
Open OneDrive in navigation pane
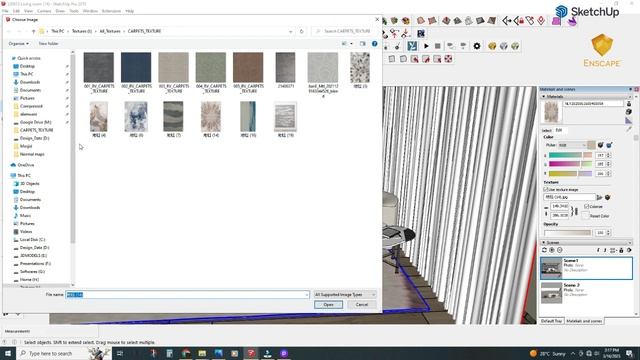click(x=26, y=165)
